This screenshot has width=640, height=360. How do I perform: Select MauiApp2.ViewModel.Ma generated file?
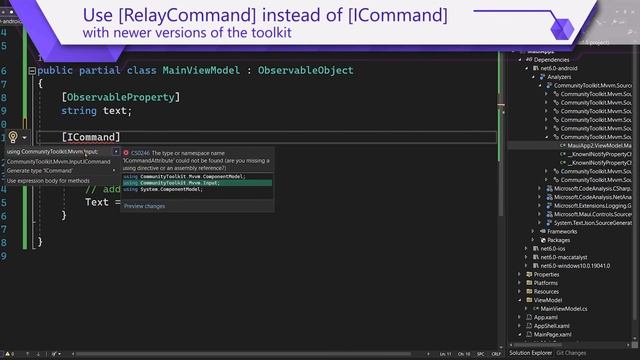coord(599,146)
